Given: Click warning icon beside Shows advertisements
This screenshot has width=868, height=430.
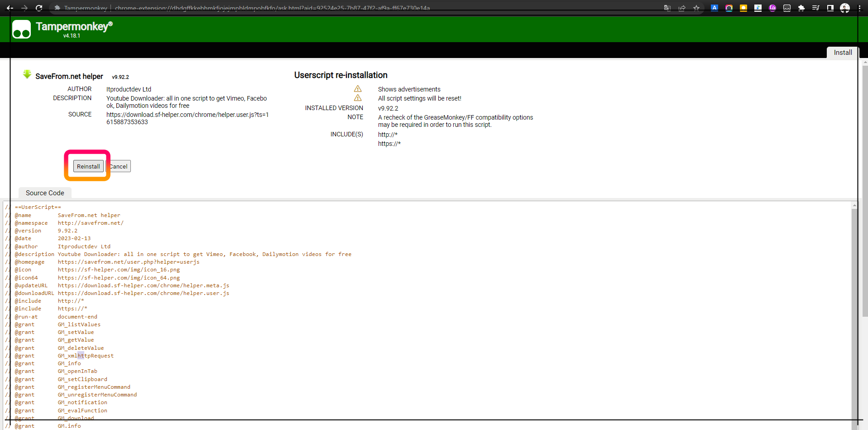Looking at the screenshot, I should coord(358,89).
